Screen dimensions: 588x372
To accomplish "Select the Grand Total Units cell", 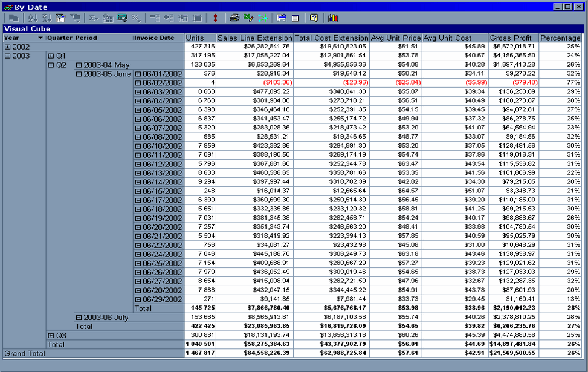I will [x=200, y=353].
